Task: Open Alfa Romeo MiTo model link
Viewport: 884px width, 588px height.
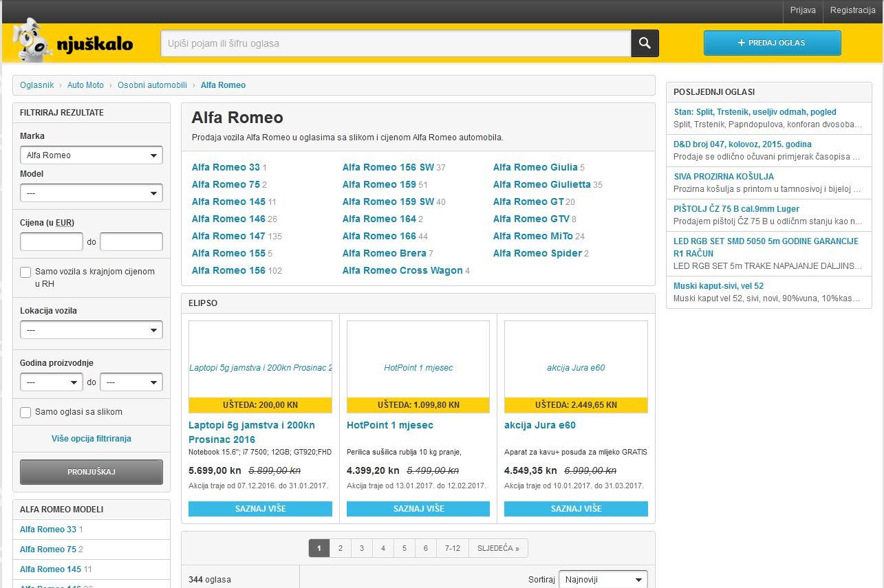Action: 532,236
